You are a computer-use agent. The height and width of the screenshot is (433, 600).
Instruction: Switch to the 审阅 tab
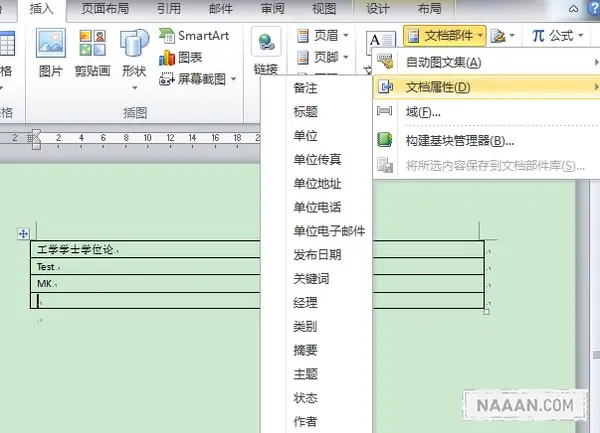(x=272, y=10)
